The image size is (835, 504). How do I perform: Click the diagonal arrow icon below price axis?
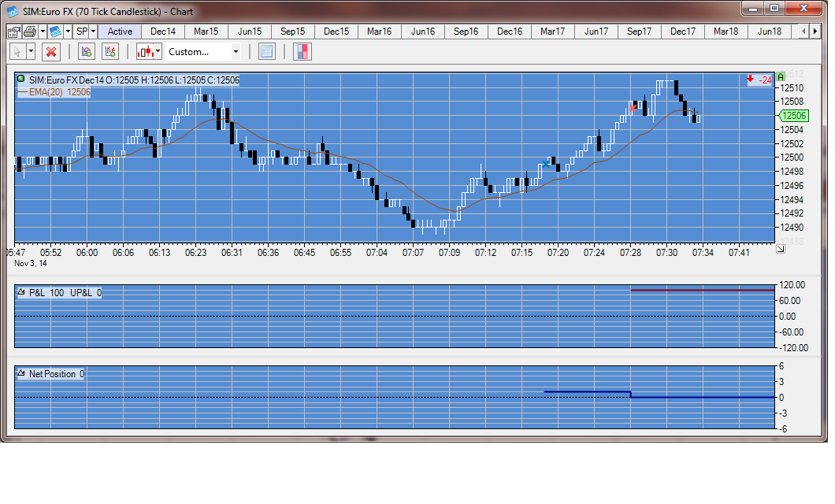[780, 249]
